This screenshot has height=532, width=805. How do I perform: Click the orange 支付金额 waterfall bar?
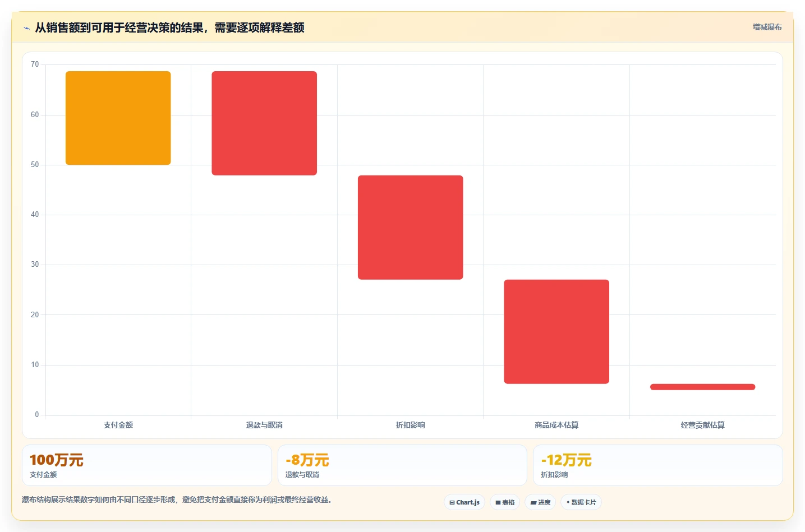(118, 118)
